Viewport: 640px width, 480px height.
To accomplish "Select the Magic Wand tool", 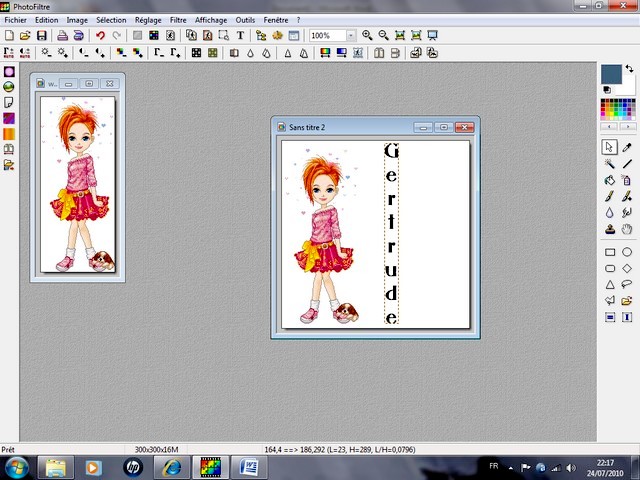I will [x=609, y=164].
